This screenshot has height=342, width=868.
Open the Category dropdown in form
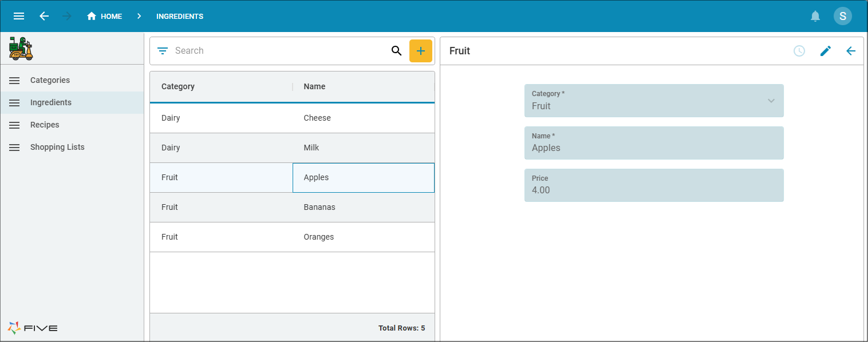click(x=654, y=101)
